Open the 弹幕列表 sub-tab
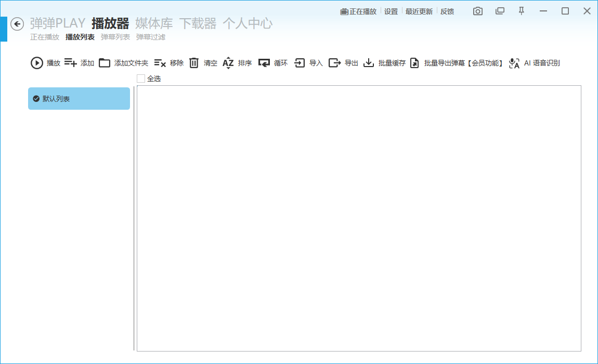Screen dimensions: 598x364 (x=115, y=37)
